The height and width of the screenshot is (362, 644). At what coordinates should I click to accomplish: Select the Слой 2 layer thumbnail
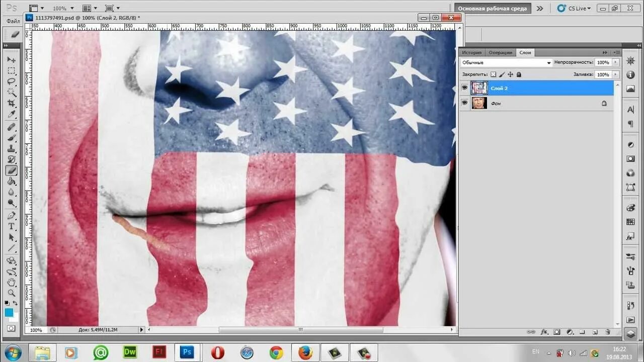click(479, 88)
